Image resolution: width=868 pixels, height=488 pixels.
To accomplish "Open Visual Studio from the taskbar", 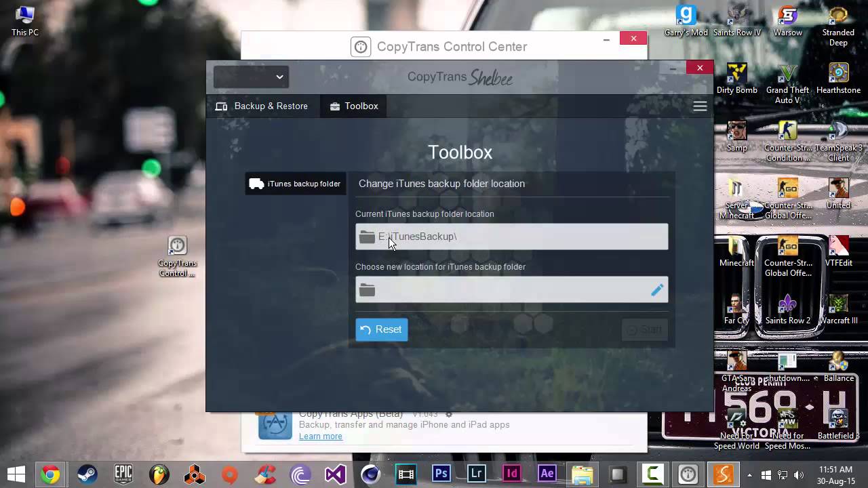I will click(335, 474).
